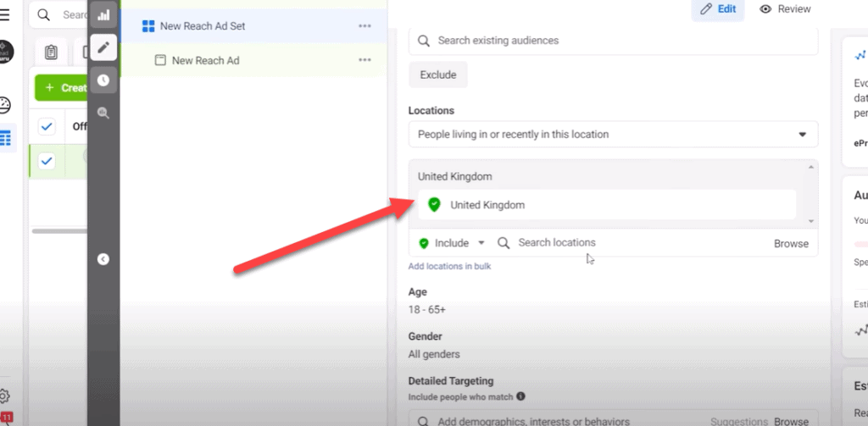The width and height of the screenshot is (868, 426).
Task: Click the scroll down arrow in locations list
Action: (811, 221)
